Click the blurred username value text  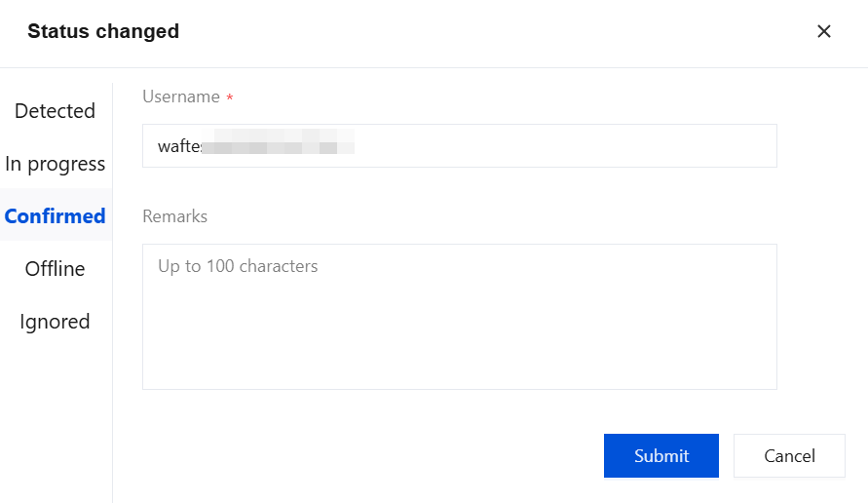pos(255,147)
